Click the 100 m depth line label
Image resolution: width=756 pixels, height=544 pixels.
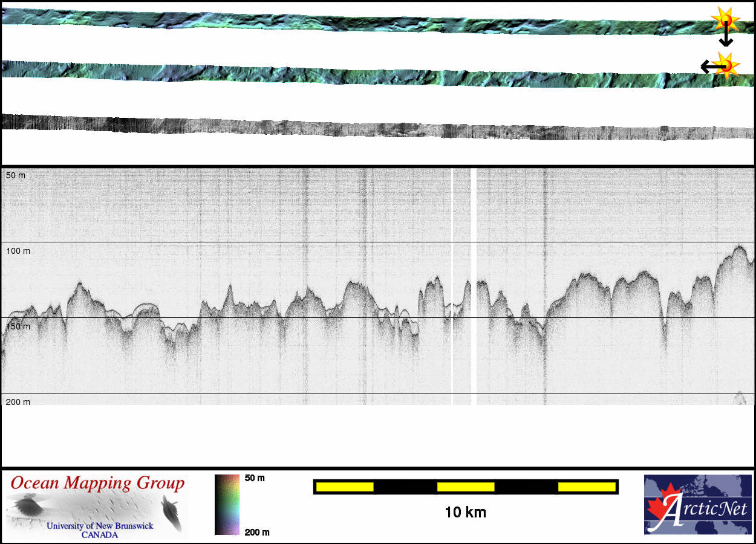click(x=18, y=250)
